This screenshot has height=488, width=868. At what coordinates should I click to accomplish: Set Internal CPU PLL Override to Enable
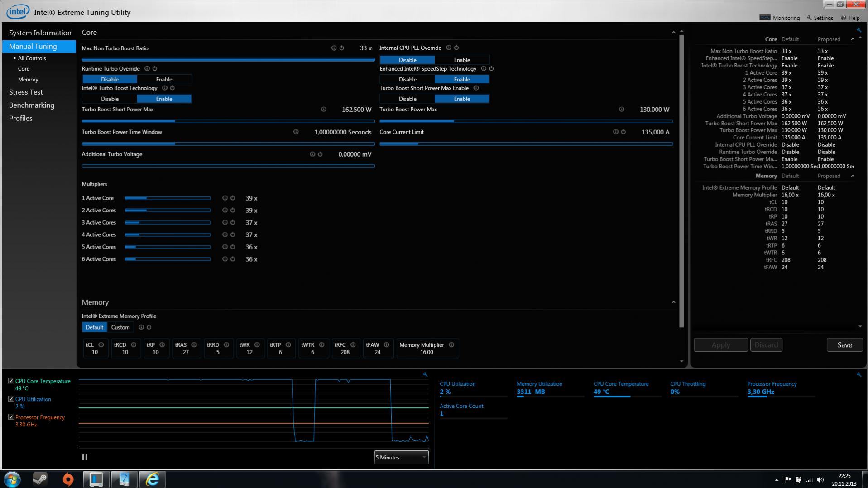pyautogui.click(x=462, y=60)
